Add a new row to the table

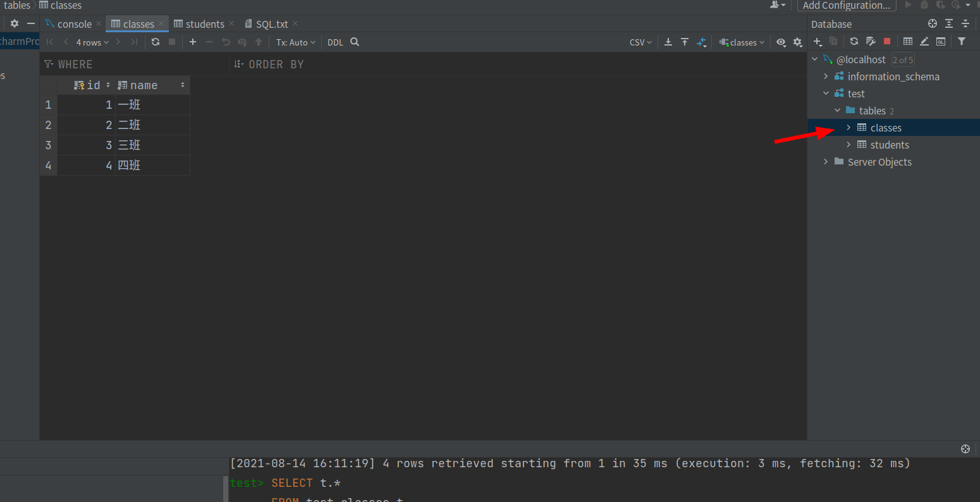pos(193,42)
